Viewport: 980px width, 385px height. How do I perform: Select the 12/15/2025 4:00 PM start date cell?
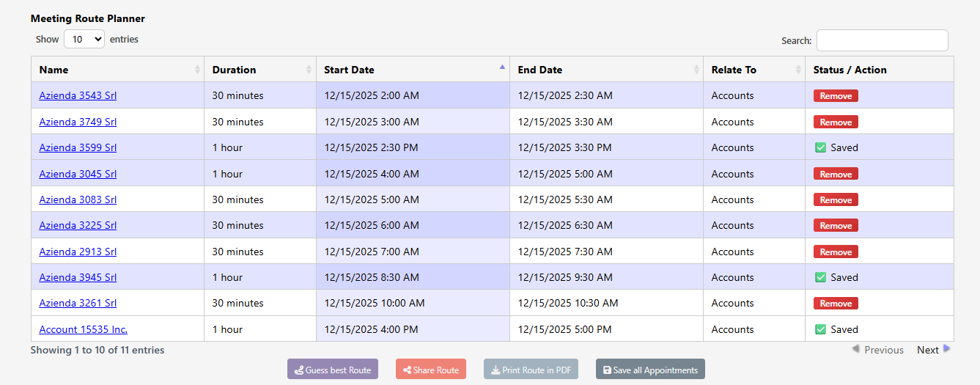(x=413, y=329)
